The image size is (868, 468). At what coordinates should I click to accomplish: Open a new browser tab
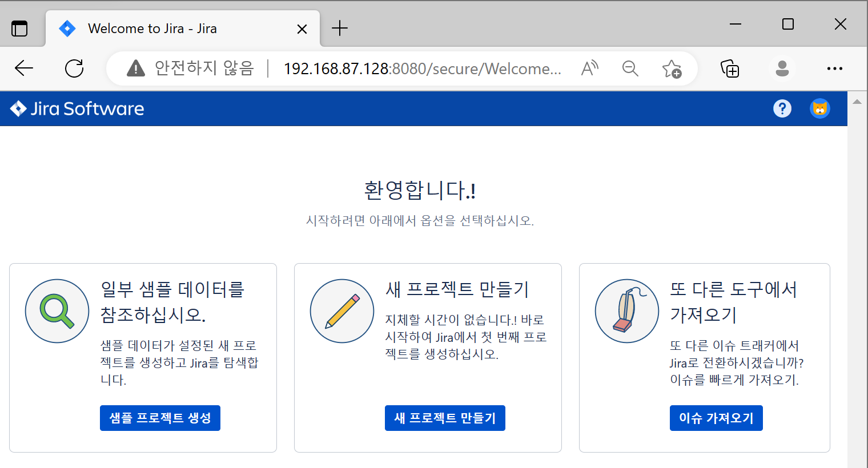click(340, 28)
